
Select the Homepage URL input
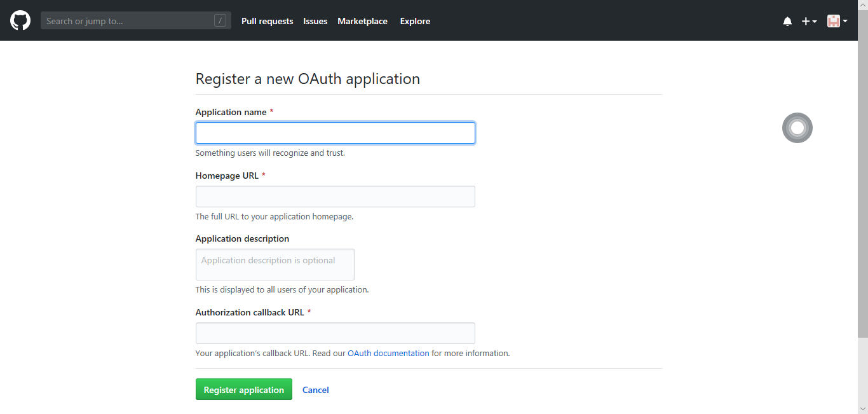336,197
